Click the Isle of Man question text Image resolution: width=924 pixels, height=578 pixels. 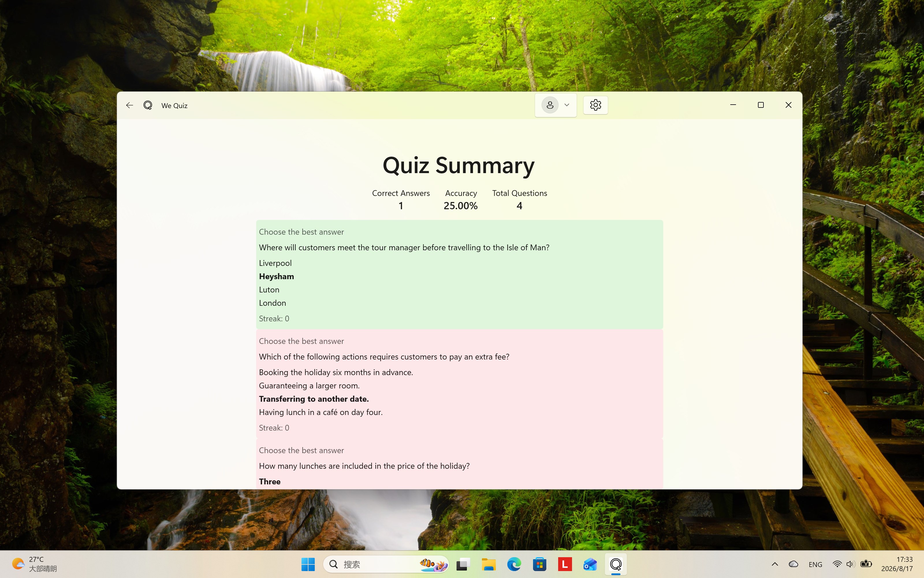(x=404, y=248)
